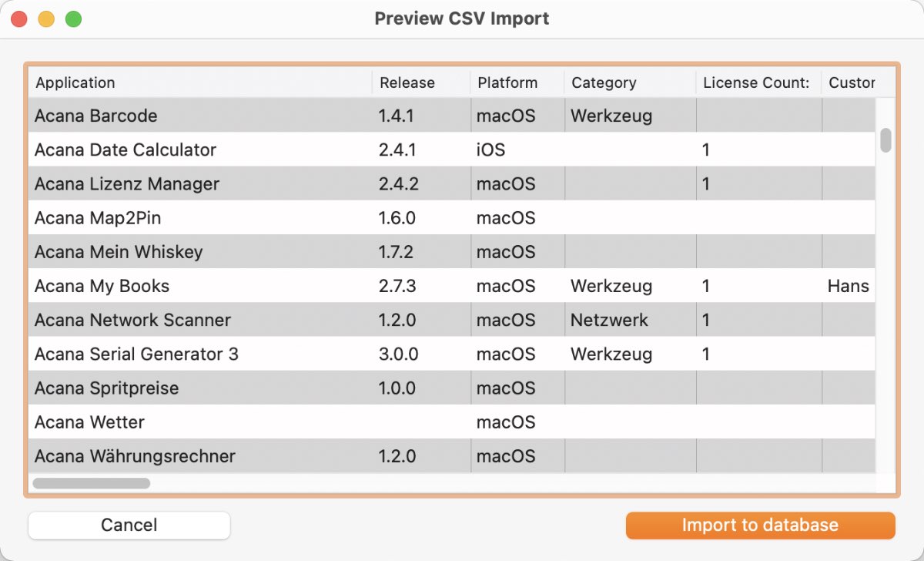The image size is (924, 561).
Task: Click the License Count column header
Action: click(756, 82)
